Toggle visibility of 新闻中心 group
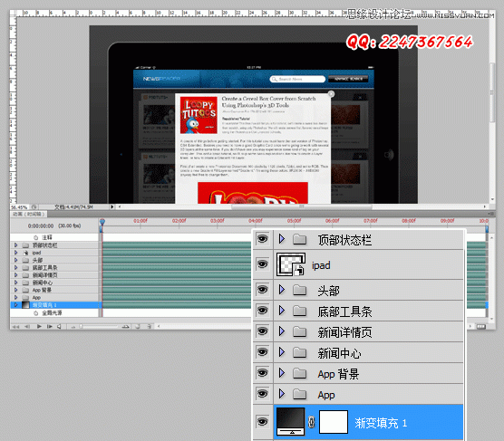The height and width of the screenshot is (441, 504). click(x=263, y=352)
